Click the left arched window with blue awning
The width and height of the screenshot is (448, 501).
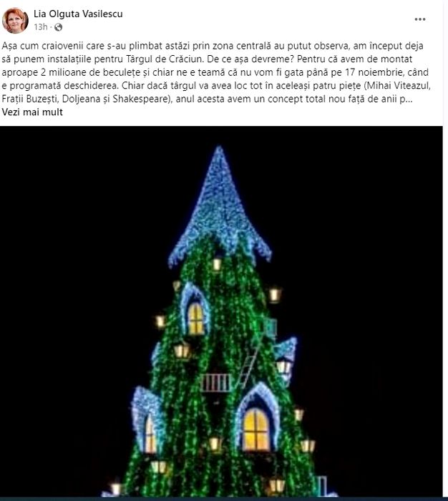[147, 420]
